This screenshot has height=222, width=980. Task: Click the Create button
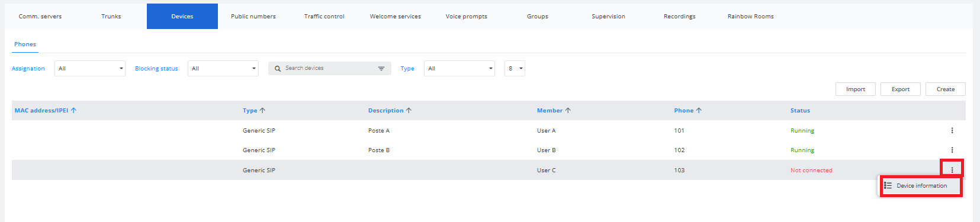pyautogui.click(x=946, y=89)
